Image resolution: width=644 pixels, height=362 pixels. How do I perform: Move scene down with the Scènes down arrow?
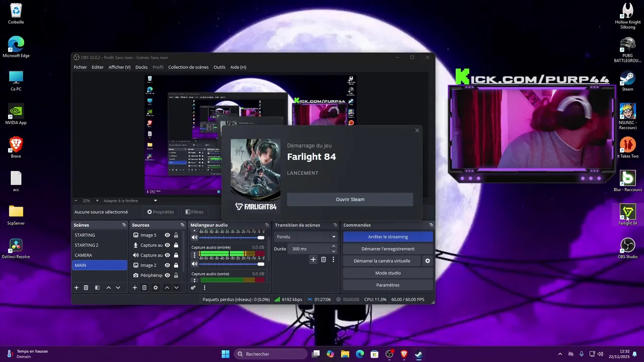[118, 288]
